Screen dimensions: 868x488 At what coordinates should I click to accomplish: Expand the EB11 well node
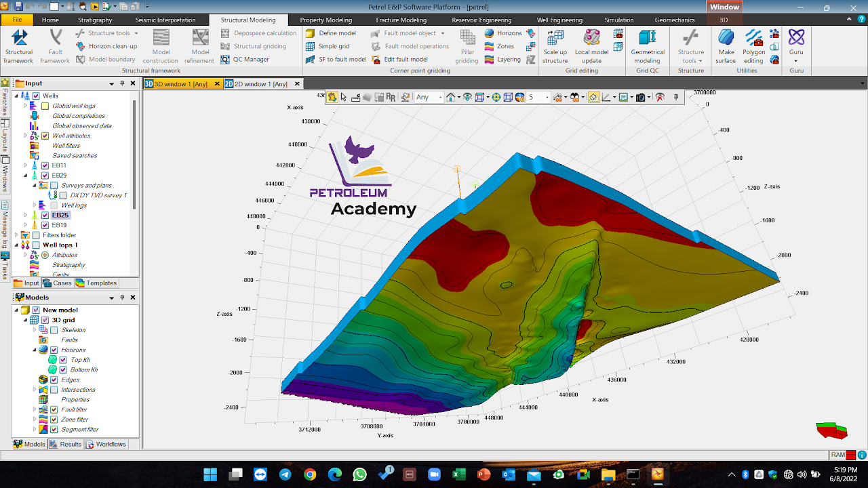[x=26, y=165]
